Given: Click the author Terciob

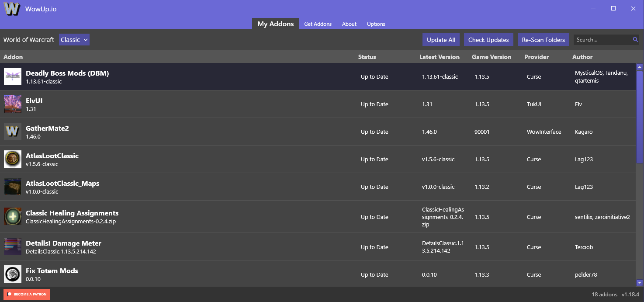Looking at the screenshot, I should coord(584,247).
